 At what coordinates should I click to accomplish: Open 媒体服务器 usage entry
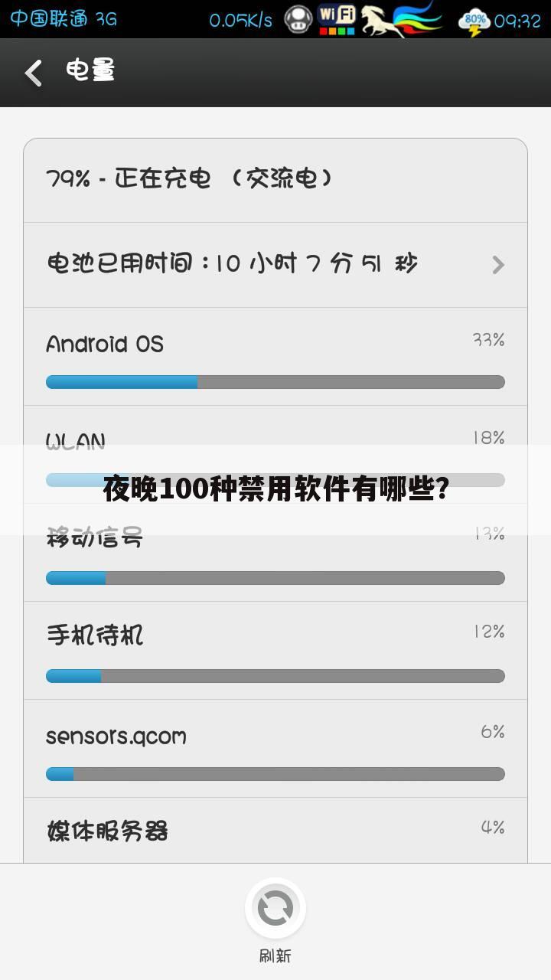pyautogui.click(x=275, y=831)
